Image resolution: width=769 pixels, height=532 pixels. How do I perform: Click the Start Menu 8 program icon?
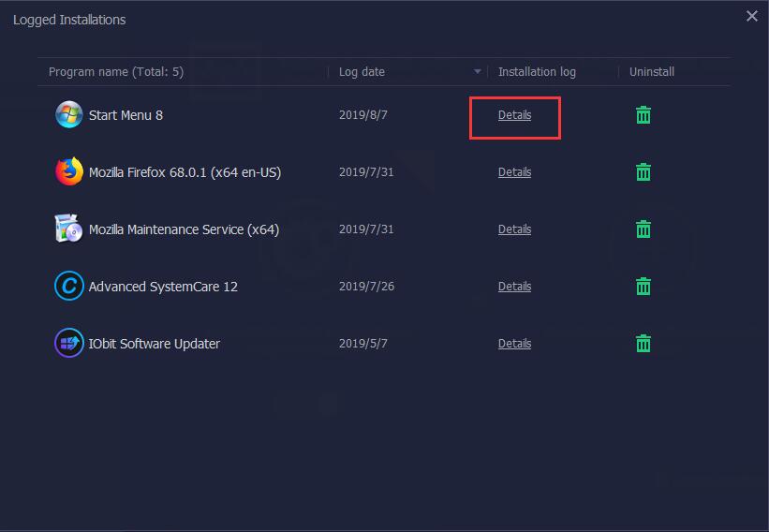[x=69, y=115]
